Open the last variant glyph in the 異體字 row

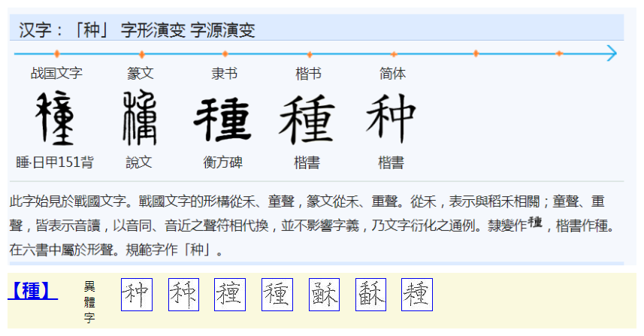417,295
